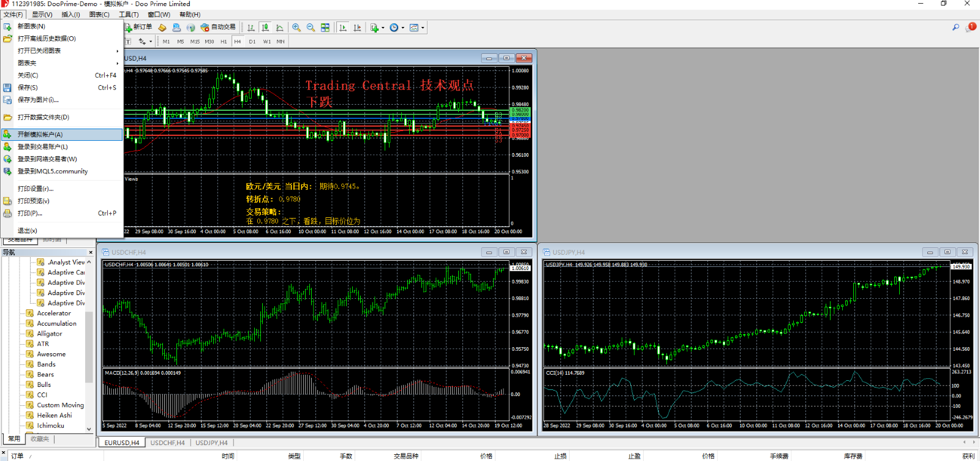Switch to bar chart display icon
980x461 pixels.
coord(251,28)
